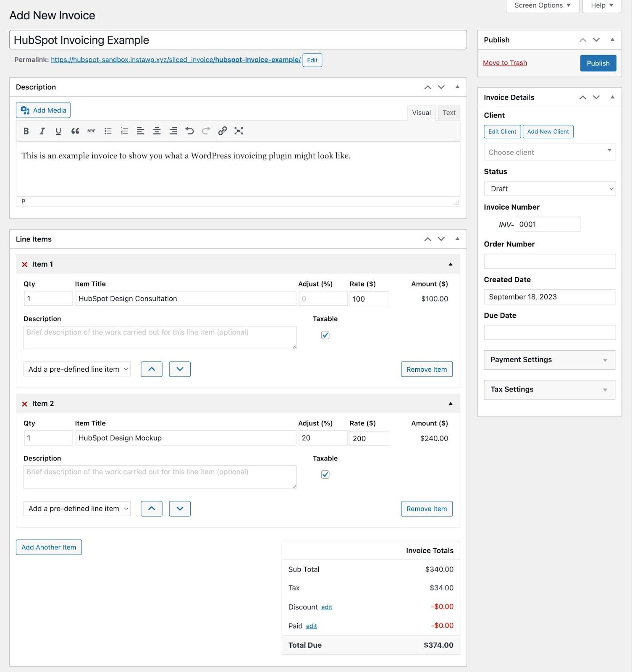This screenshot has width=632, height=672.
Task: Collapse the Publish panel
Action: tap(612, 39)
